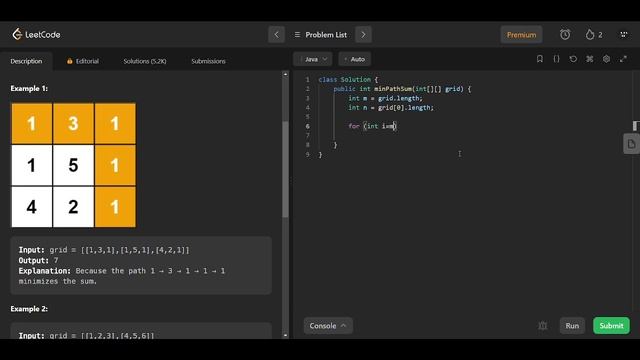640x360 pixels.
Task: Open the Auto dropdown
Action: click(355, 59)
